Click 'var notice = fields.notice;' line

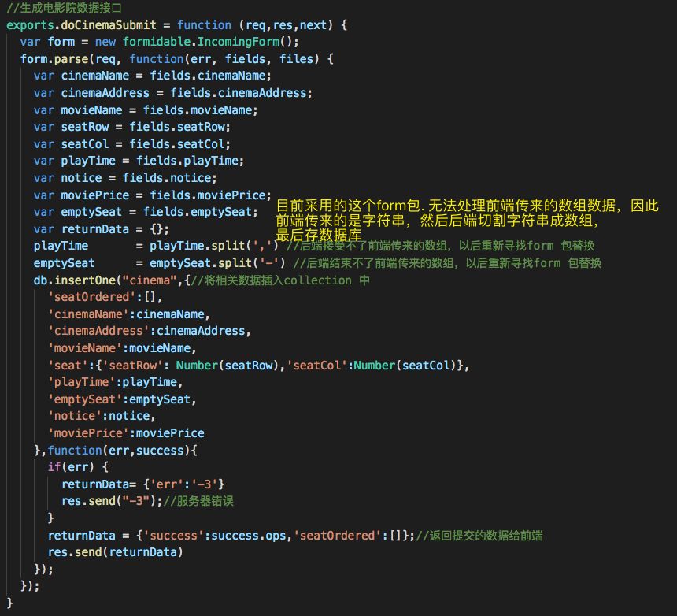click(x=125, y=178)
